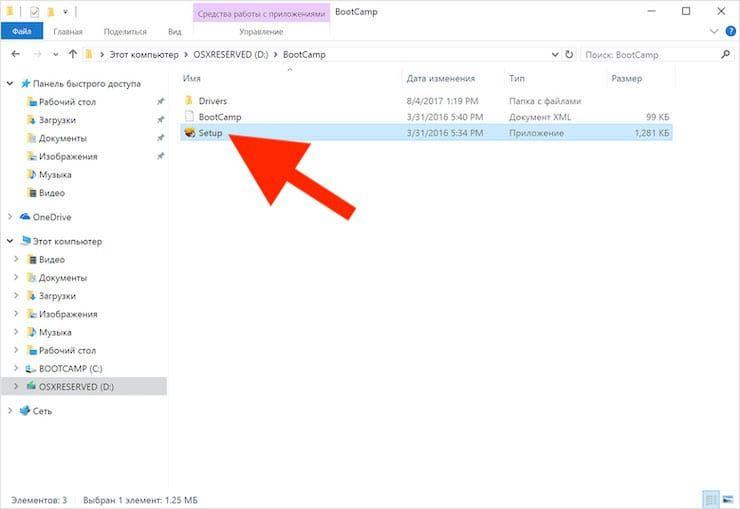Image resolution: width=740 pixels, height=509 pixels.
Task: Go back with the back arrow
Action: [x=16, y=54]
